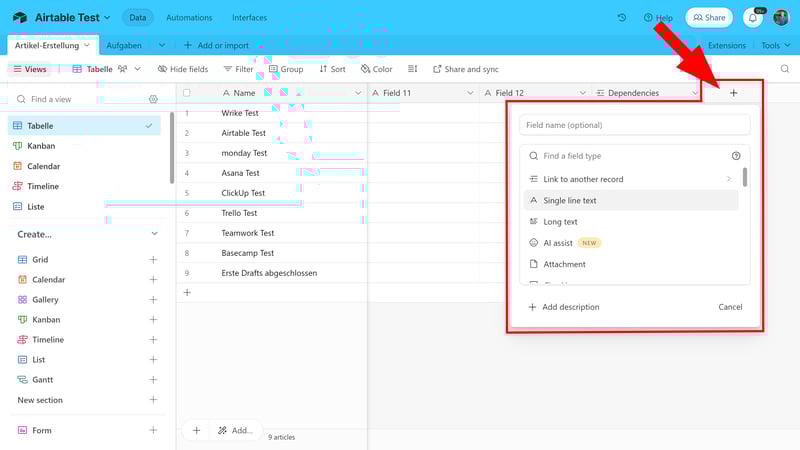The width and height of the screenshot is (800, 450).
Task: Open Sort tool
Action: 332,69
